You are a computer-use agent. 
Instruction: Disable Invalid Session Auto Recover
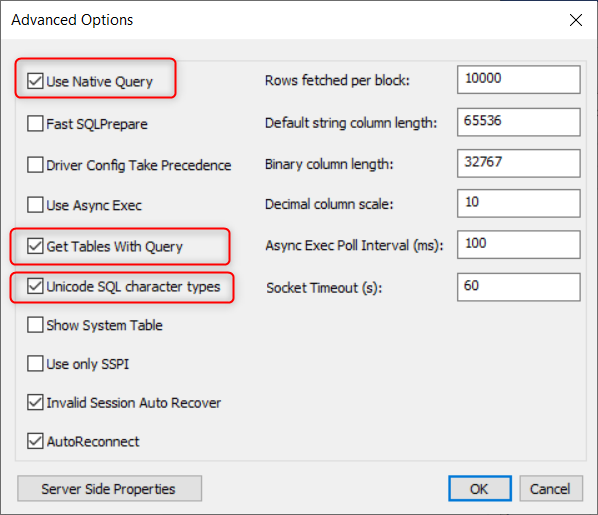pos(35,402)
